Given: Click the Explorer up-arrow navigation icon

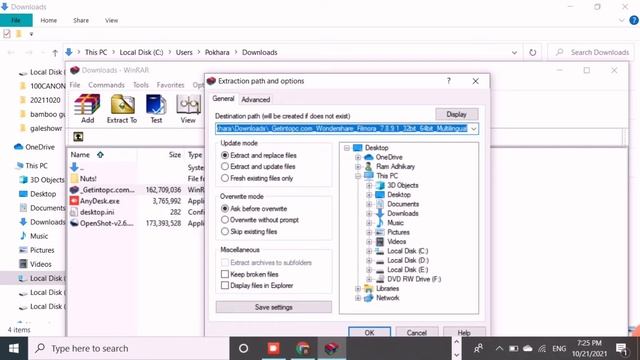Looking at the screenshot, I should point(55,52).
